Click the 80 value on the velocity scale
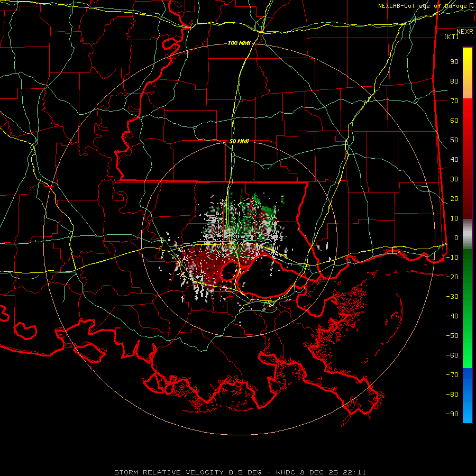 (454, 81)
